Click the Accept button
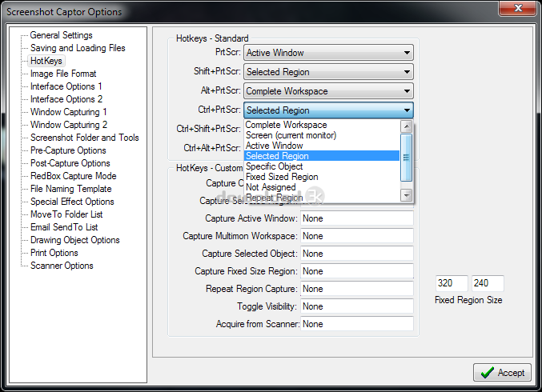The image size is (542, 392). coord(502,372)
